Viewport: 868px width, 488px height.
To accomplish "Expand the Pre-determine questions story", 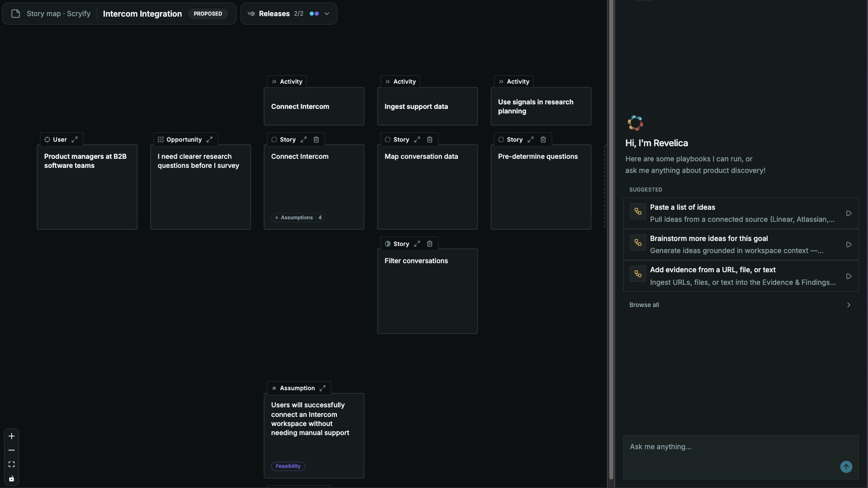I will (x=531, y=140).
